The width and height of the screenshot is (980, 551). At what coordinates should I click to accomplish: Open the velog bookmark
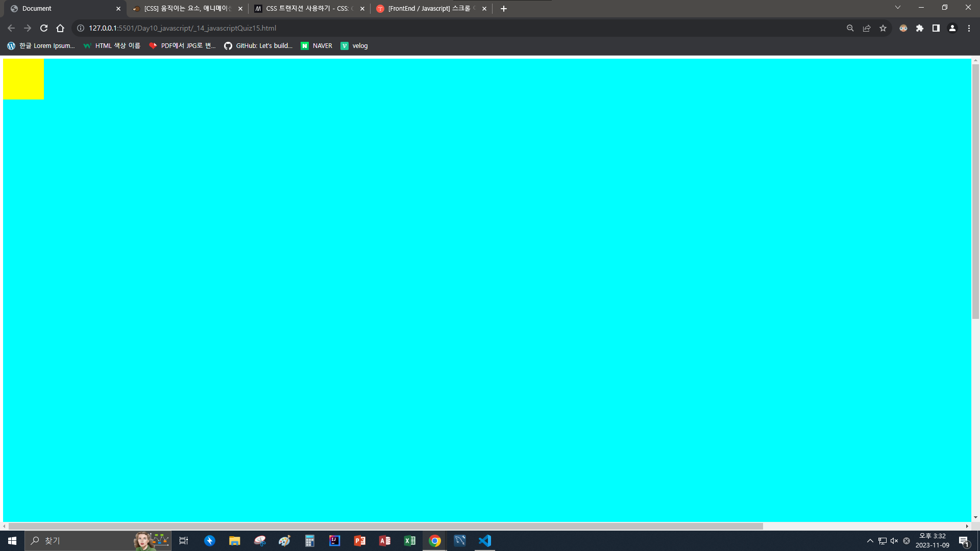pos(354,46)
